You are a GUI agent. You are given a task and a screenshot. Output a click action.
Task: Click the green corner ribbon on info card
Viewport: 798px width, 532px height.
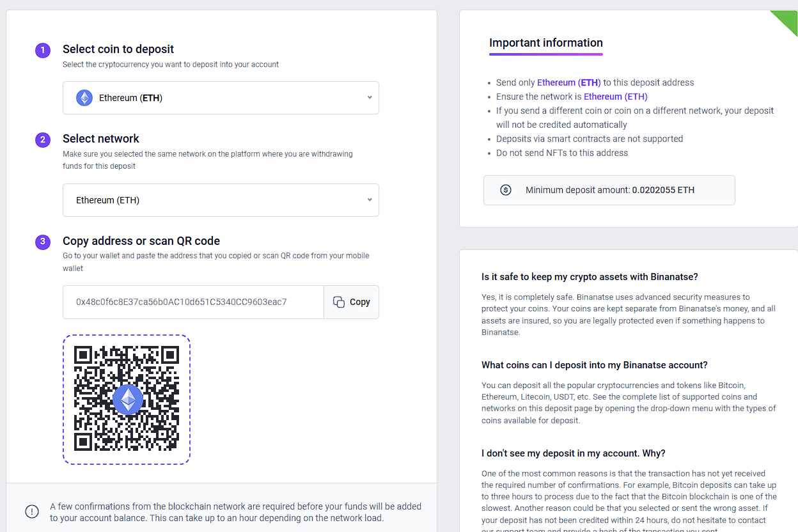click(x=786, y=21)
